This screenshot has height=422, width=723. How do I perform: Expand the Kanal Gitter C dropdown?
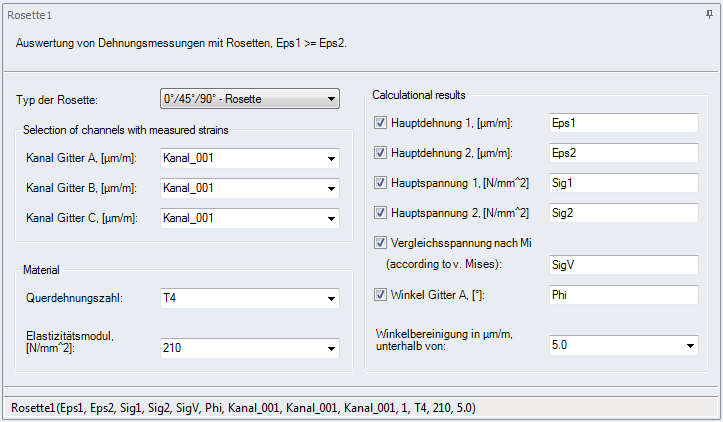(330, 218)
